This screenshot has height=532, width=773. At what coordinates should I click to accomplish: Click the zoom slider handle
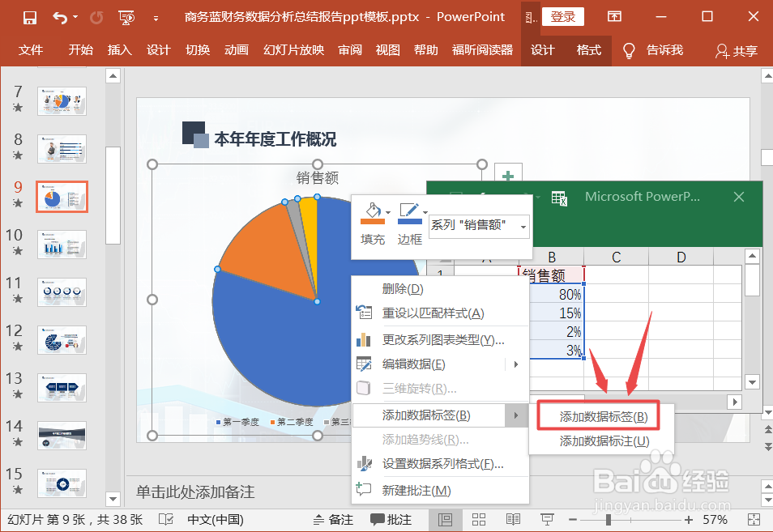609,520
